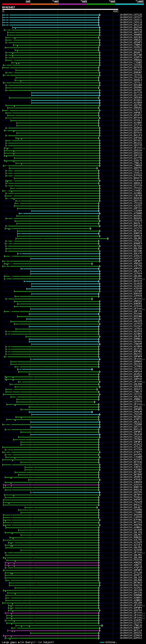Screen dimensions: 146x644
Task: Select the UniRef100_Q2HV13 label
Action: [131, 638]
